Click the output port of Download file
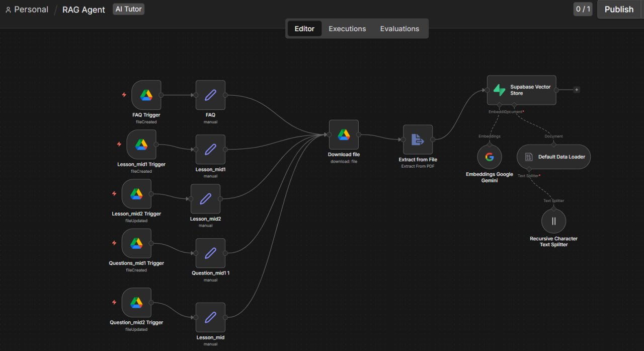Image resolution: width=644 pixels, height=351 pixels. point(359,134)
